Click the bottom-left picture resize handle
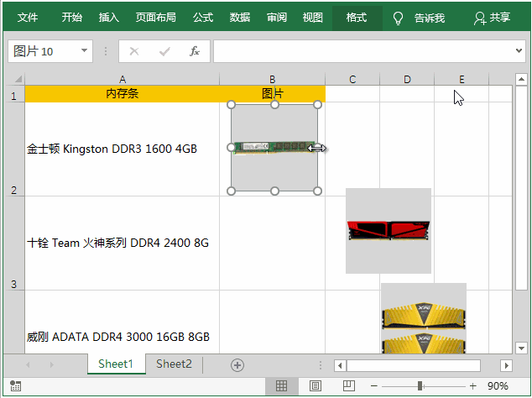 (x=231, y=191)
